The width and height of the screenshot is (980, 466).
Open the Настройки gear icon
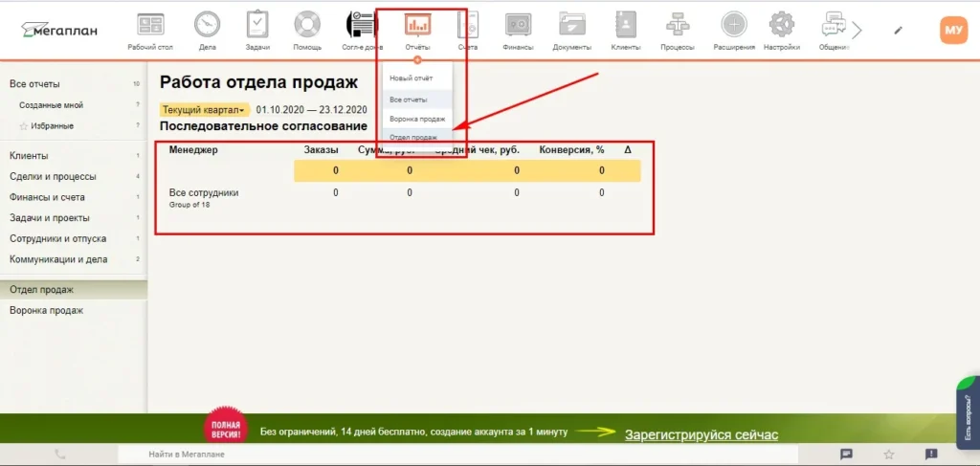781,25
